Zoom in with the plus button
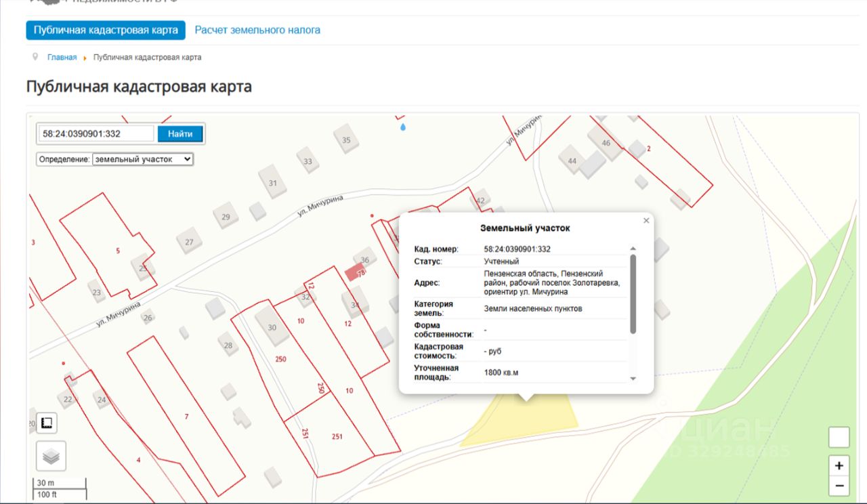Viewport: 867px width, 504px height. pos(839,465)
